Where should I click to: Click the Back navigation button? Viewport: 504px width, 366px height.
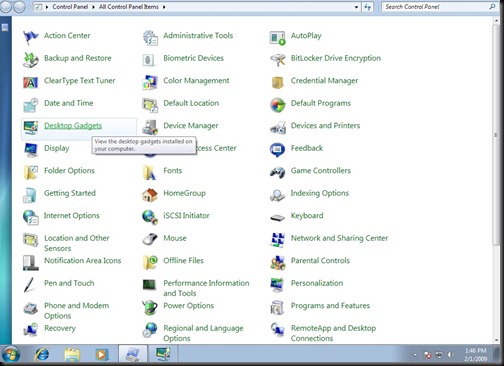pos(6,7)
